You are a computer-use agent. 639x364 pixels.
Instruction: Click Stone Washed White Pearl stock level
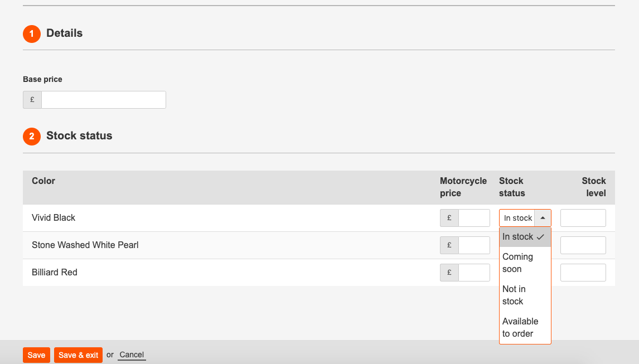tap(583, 245)
